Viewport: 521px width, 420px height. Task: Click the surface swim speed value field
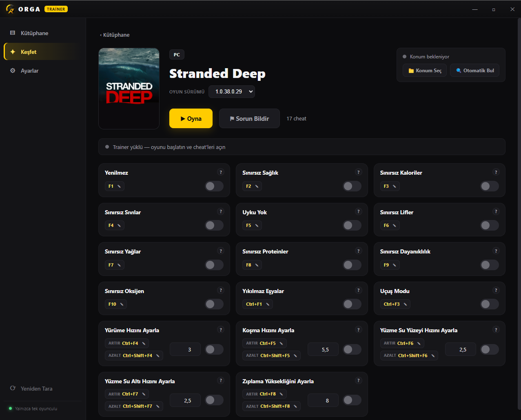click(x=461, y=349)
